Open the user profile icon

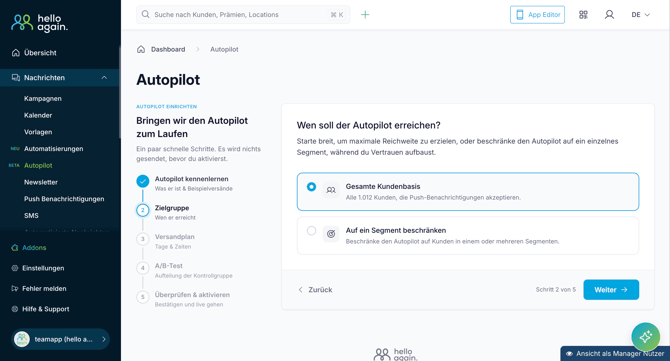(609, 15)
